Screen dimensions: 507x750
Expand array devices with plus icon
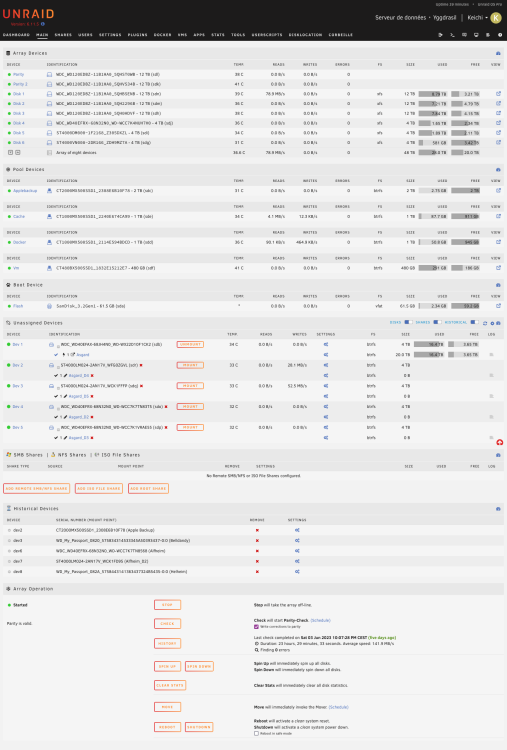pos(11,152)
